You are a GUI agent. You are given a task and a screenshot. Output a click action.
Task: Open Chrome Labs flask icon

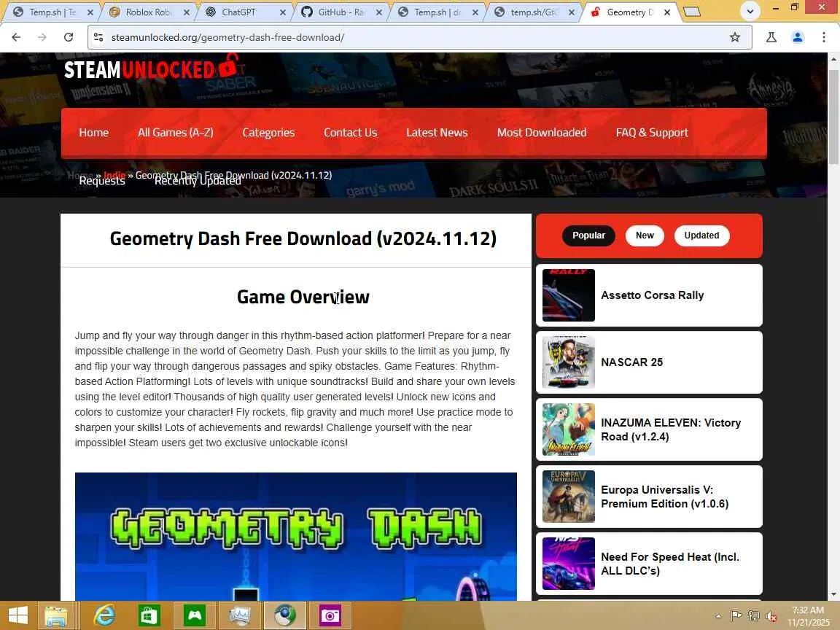(x=771, y=37)
